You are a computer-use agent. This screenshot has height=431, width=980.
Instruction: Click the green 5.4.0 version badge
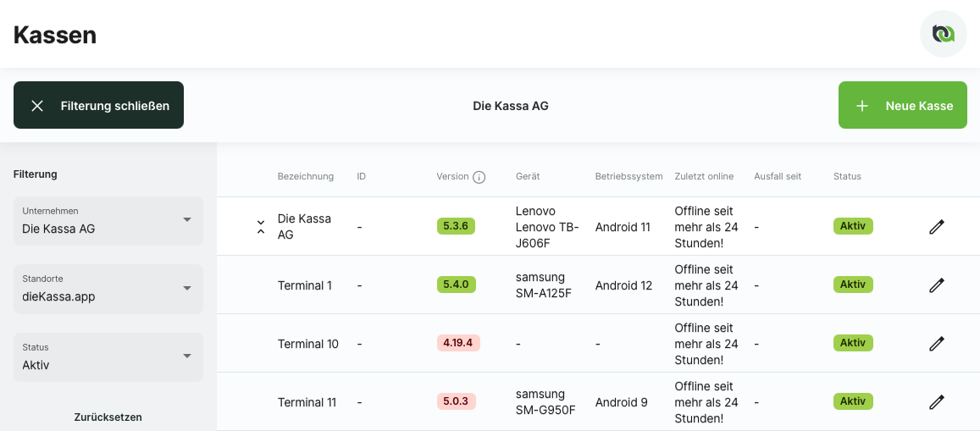coord(456,285)
